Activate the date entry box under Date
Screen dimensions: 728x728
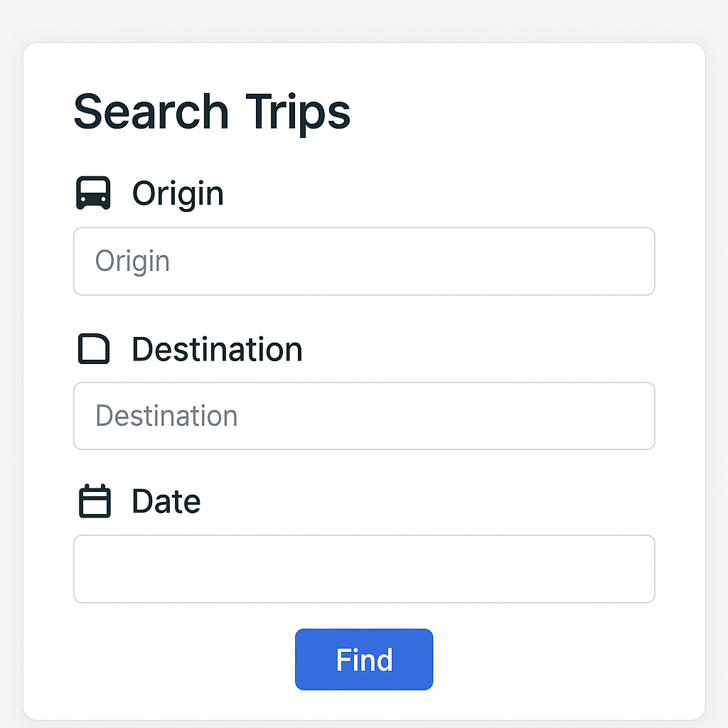click(364, 569)
